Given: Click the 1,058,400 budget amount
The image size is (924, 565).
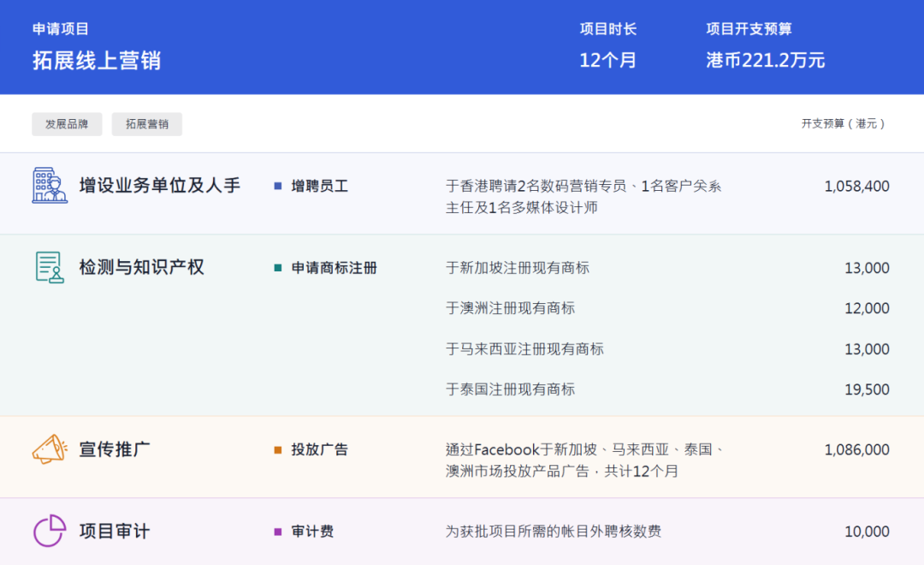Looking at the screenshot, I should (856, 187).
